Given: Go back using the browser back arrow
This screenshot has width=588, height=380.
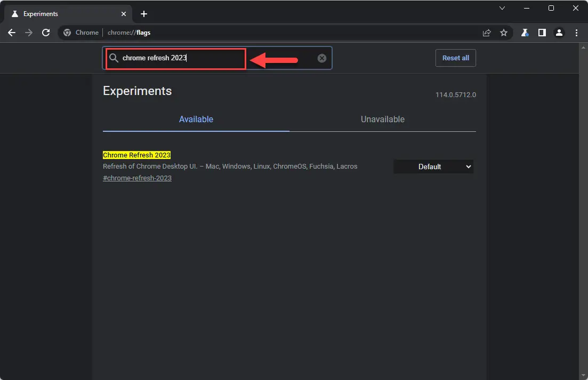Looking at the screenshot, I should point(12,33).
